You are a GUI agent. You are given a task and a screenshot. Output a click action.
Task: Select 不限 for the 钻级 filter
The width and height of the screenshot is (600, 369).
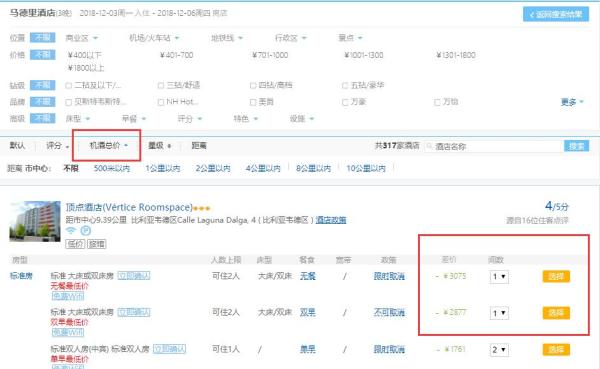pyautogui.click(x=42, y=85)
